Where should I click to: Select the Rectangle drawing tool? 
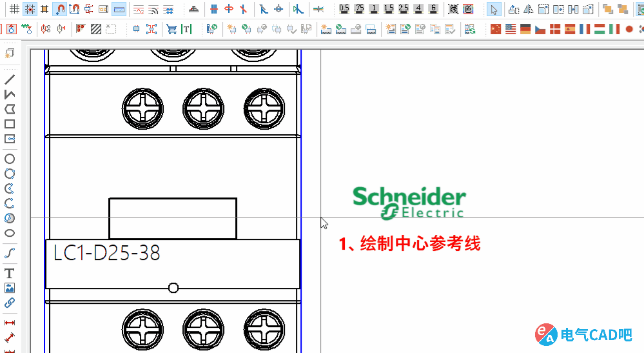10,124
